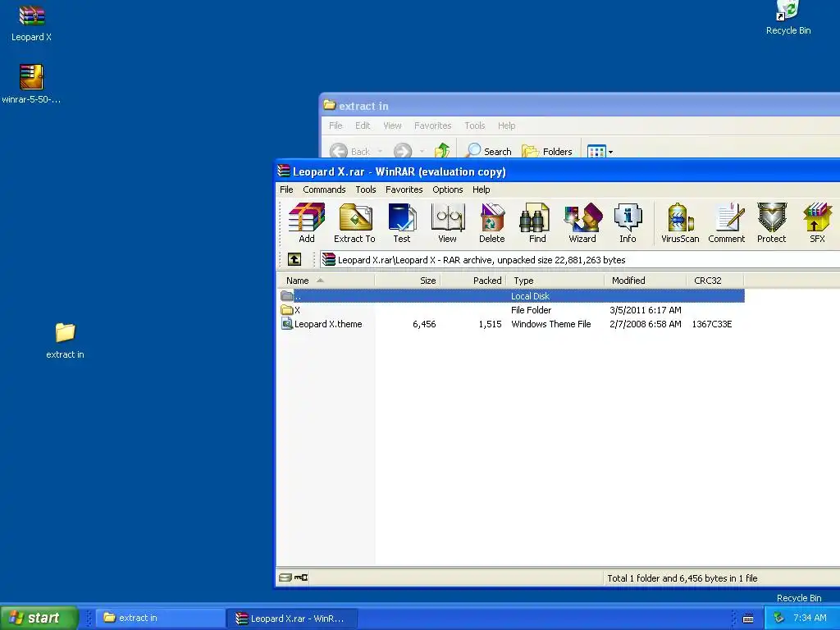Toggle Folders pane in extract in window

(547, 151)
